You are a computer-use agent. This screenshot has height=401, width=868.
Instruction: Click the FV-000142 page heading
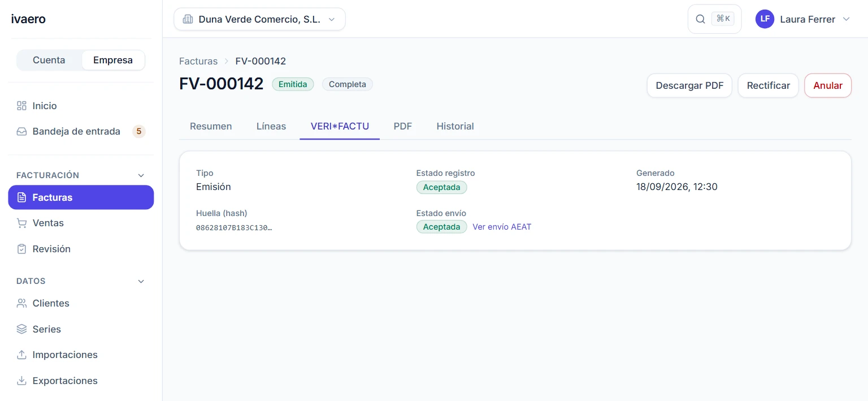coord(222,84)
